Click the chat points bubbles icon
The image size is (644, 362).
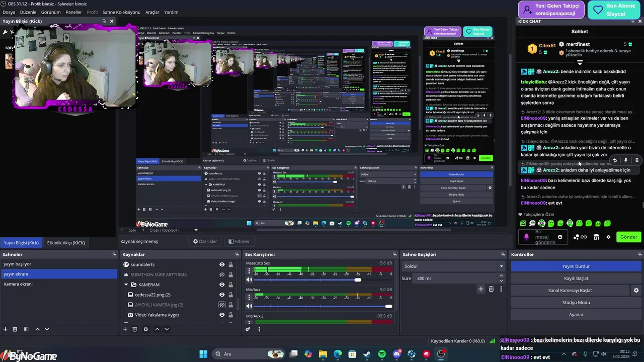click(x=576, y=237)
